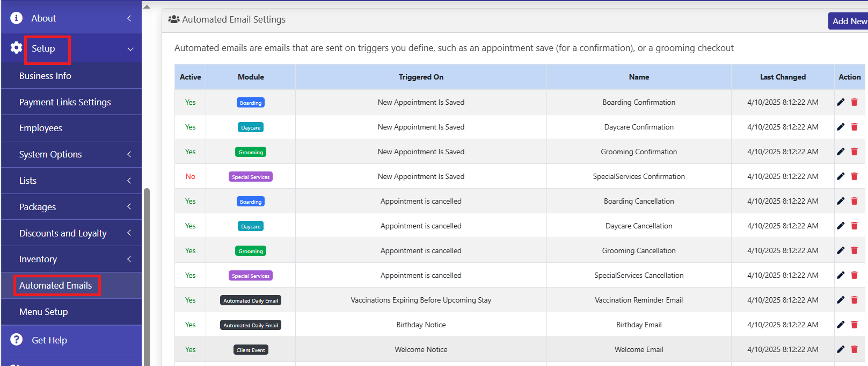868x366 pixels.
Task: Edit the Daycare Cancellation email
Action: (x=841, y=226)
